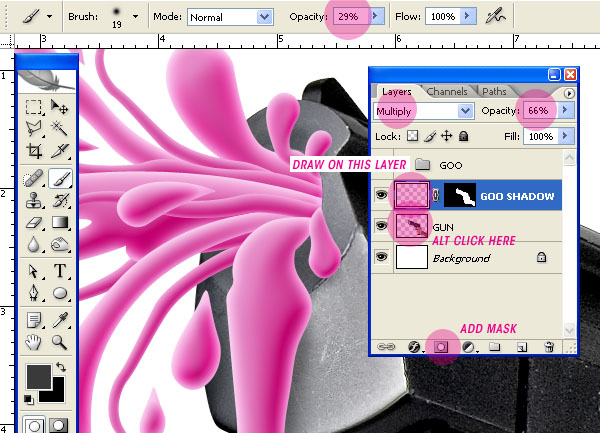Switch to the Paths tab
The height and width of the screenshot is (433, 600).
pos(494,91)
